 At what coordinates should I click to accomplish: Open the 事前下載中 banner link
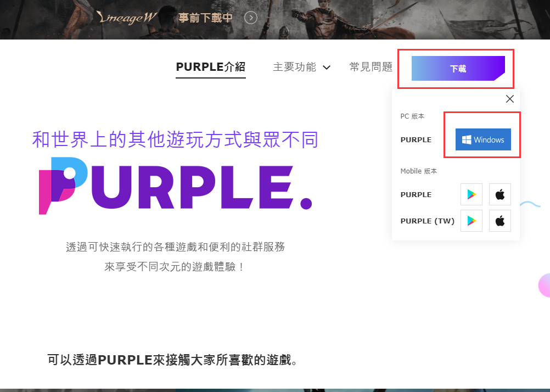coord(205,18)
